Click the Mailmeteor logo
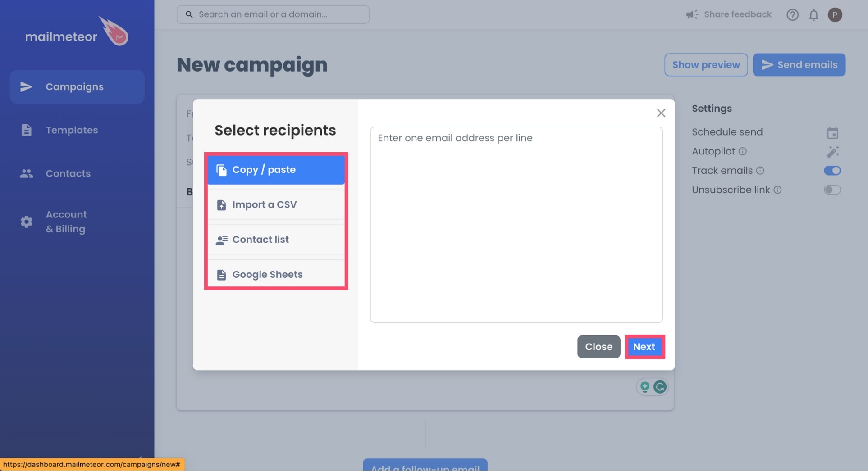Viewport: 868px width, 471px height. coord(77,32)
